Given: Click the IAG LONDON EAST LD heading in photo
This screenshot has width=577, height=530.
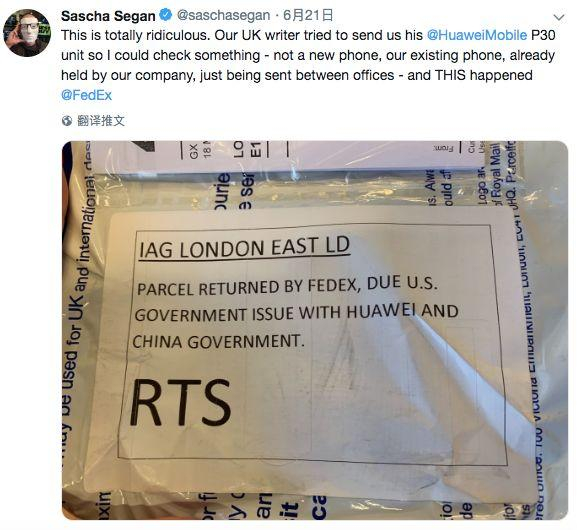Looking at the screenshot, I should (x=244, y=248).
